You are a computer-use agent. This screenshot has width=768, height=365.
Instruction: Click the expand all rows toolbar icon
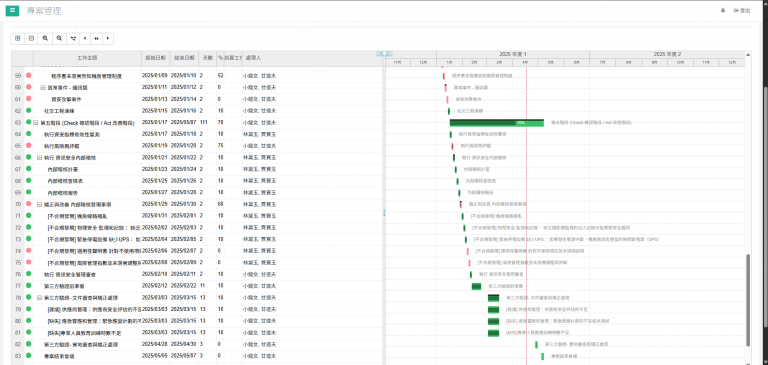18,38
